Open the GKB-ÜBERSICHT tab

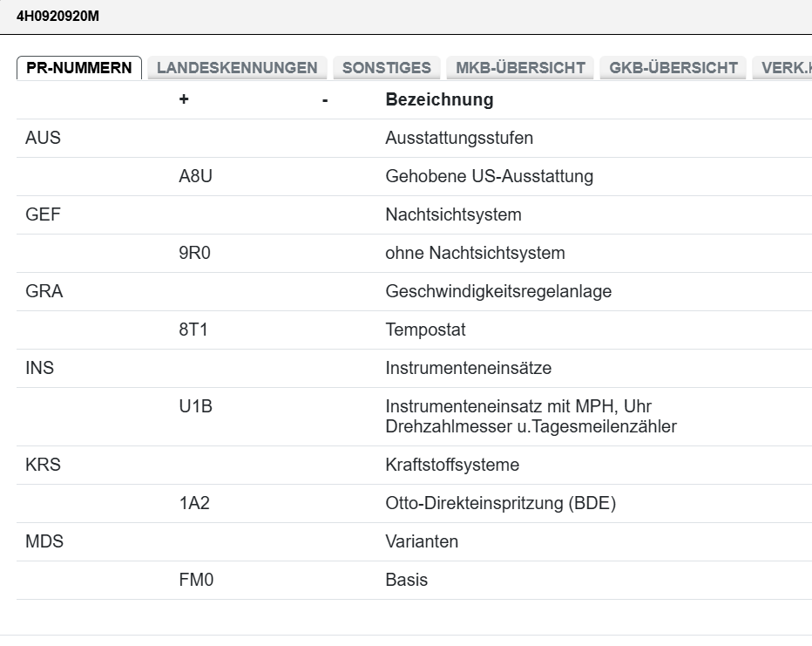tap(673, 68)
